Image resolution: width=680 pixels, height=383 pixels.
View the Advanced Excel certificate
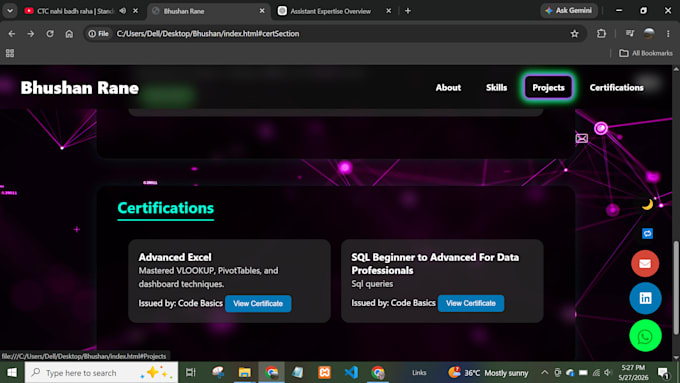point(258,304)
